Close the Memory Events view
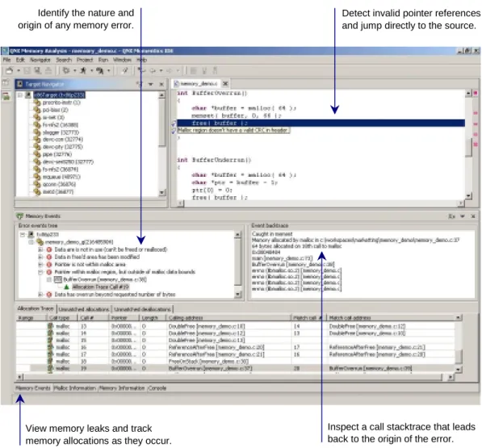This screenshot has height=448, width=482. [x=473, y=216]
